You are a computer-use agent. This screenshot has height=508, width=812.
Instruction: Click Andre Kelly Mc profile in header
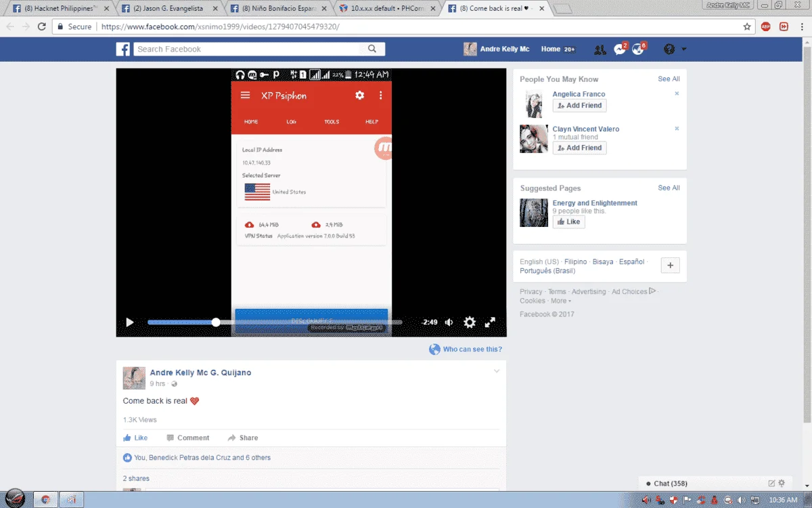pos(496,49)
